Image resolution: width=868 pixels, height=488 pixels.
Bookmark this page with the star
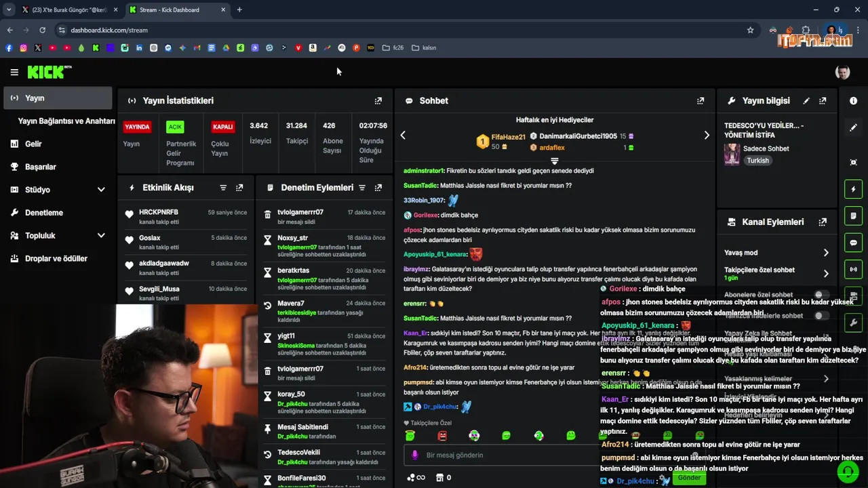750,30
